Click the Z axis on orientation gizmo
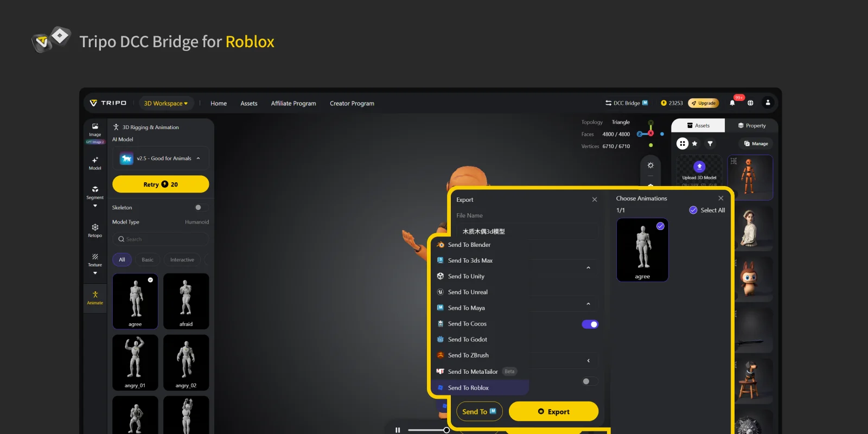 pos(640,134)
